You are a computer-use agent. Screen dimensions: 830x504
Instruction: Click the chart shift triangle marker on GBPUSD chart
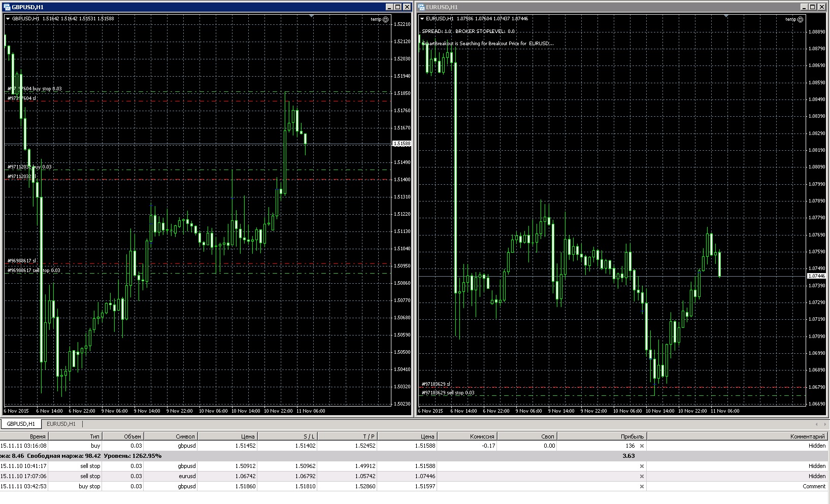[x=311, y=16]
